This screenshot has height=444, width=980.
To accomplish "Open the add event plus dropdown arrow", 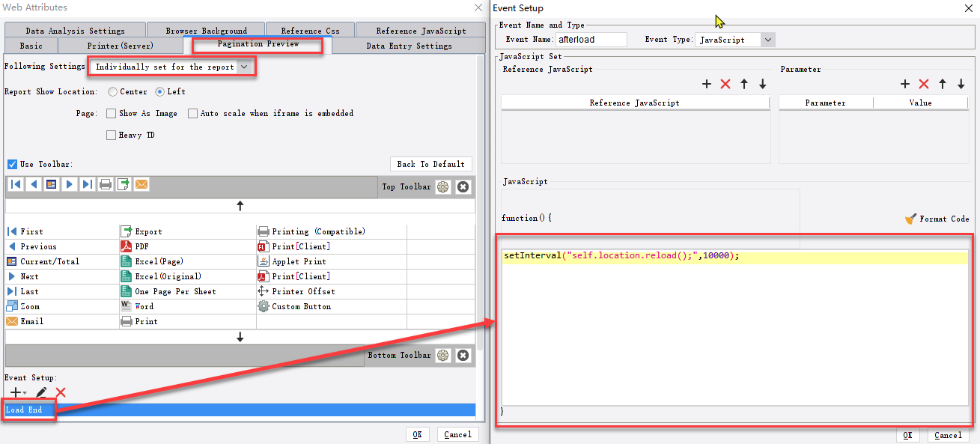I will point(25,393).
